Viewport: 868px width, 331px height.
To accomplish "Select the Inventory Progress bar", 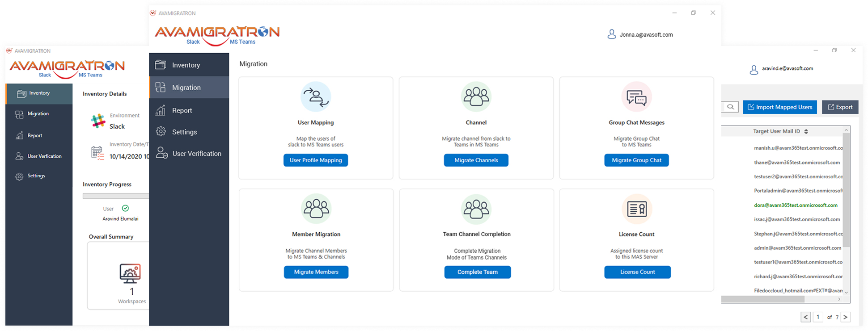I will 116,196.
